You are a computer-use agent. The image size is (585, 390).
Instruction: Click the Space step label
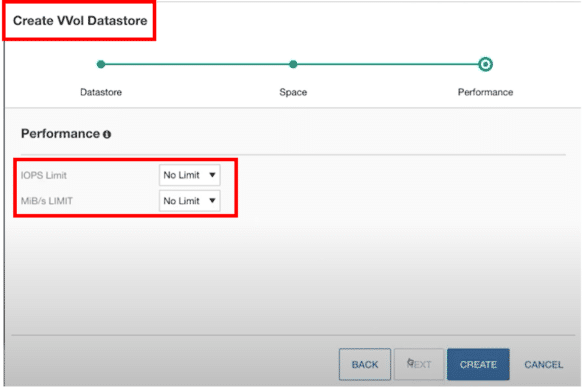pos(293,92)
